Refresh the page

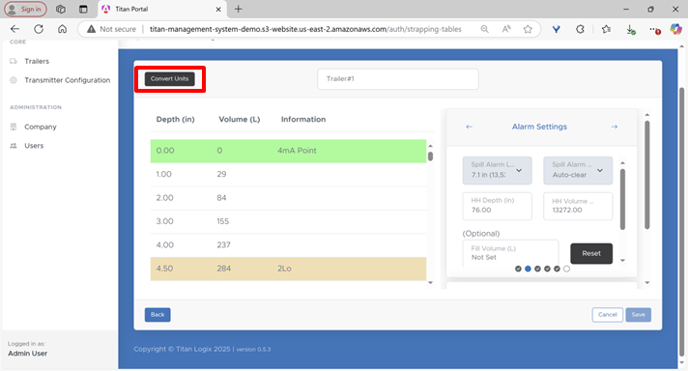pos(39,29)
